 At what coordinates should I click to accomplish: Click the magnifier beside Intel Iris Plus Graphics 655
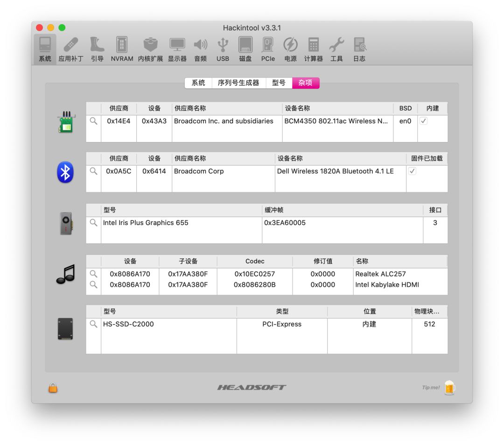tap(93, 222)
